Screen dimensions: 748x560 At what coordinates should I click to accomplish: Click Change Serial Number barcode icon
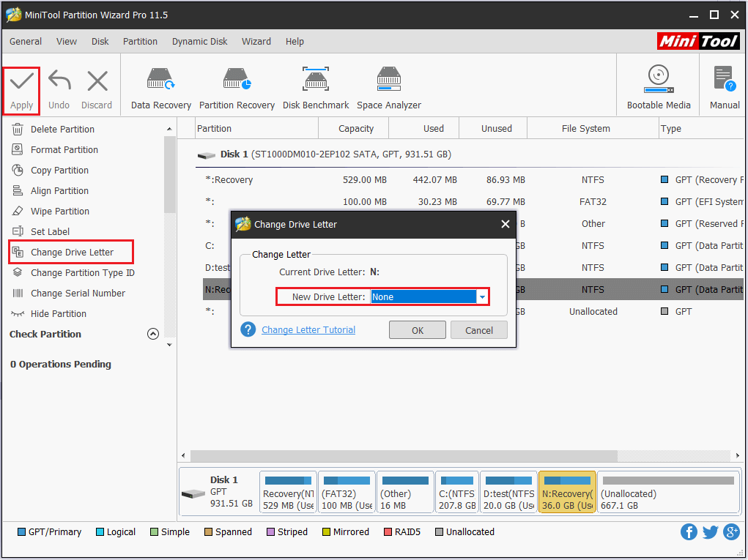point(18,293)
